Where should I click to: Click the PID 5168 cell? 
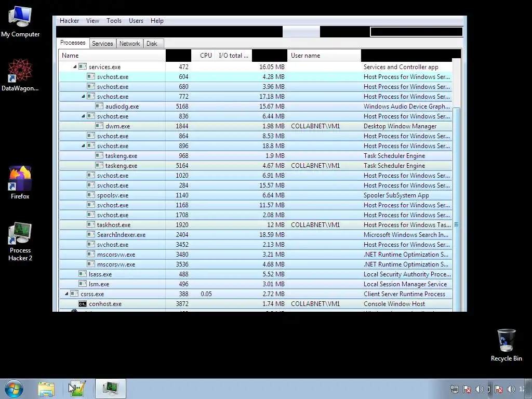(182, 107)
